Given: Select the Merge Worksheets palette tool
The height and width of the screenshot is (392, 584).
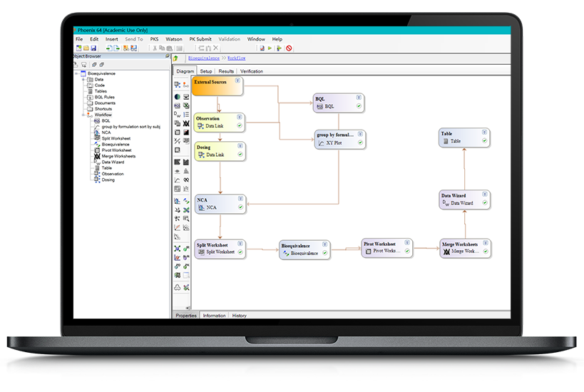Looking at the screenshot, I should coord(186,123).
